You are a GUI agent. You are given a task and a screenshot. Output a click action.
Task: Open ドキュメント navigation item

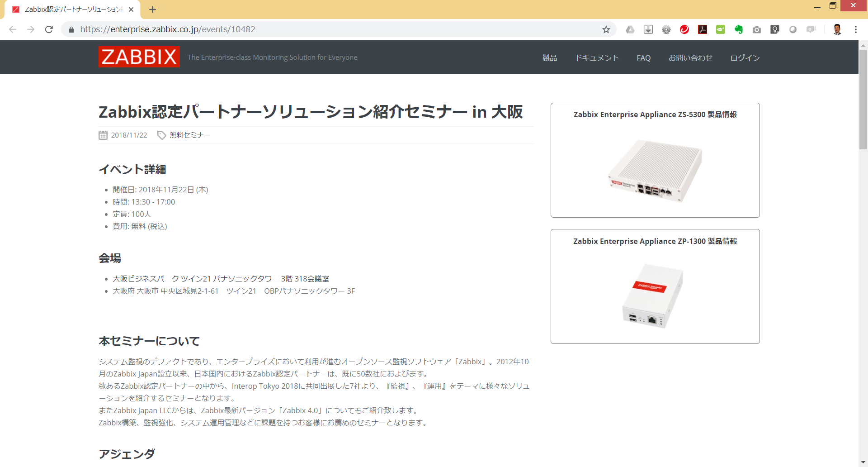597,58
